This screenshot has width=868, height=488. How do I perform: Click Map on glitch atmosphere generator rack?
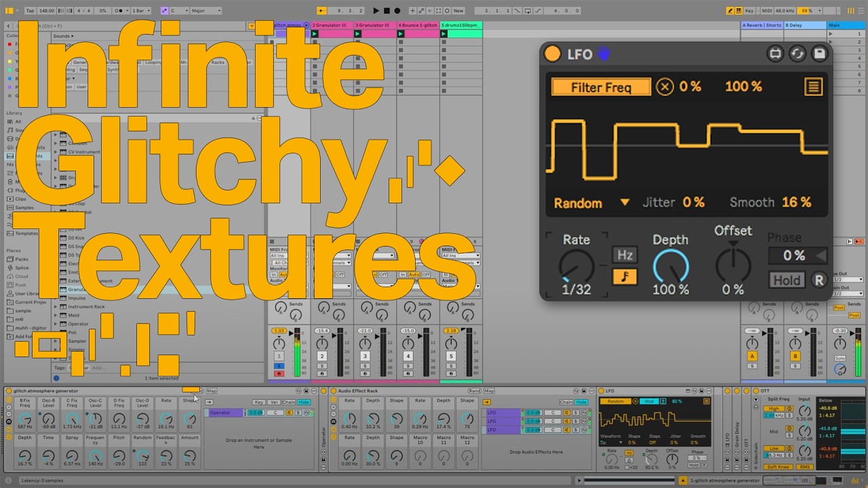pyautogui.click(x=212, y=391)
